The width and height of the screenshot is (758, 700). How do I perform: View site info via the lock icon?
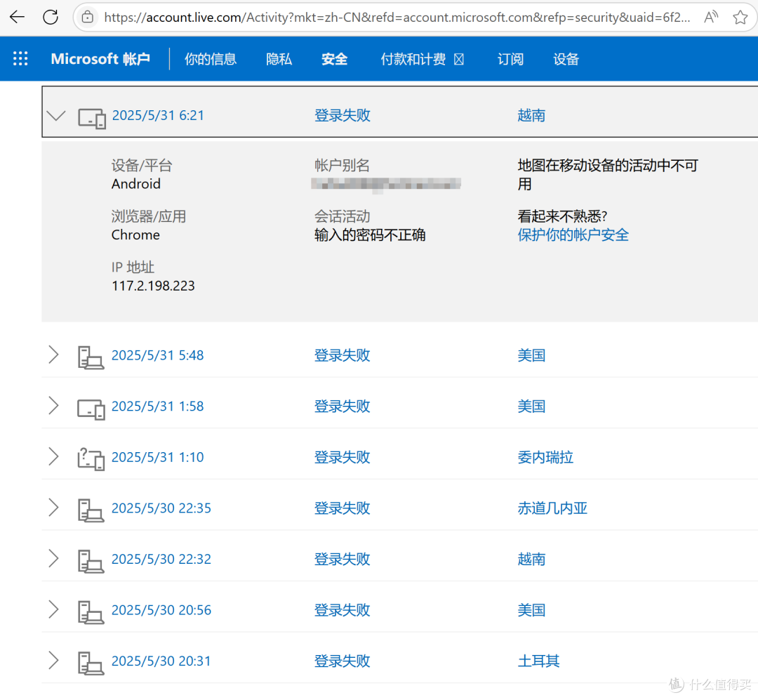pos(88,18)
